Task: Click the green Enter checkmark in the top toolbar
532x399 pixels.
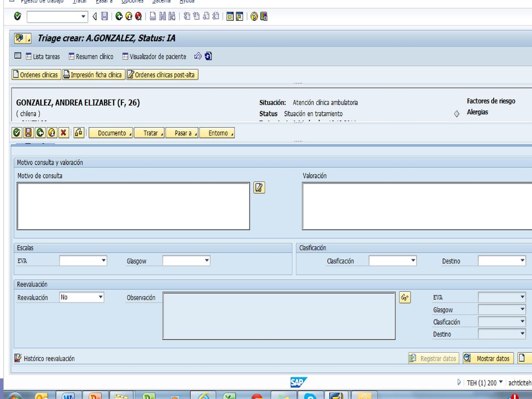Action: pos(18,16)
